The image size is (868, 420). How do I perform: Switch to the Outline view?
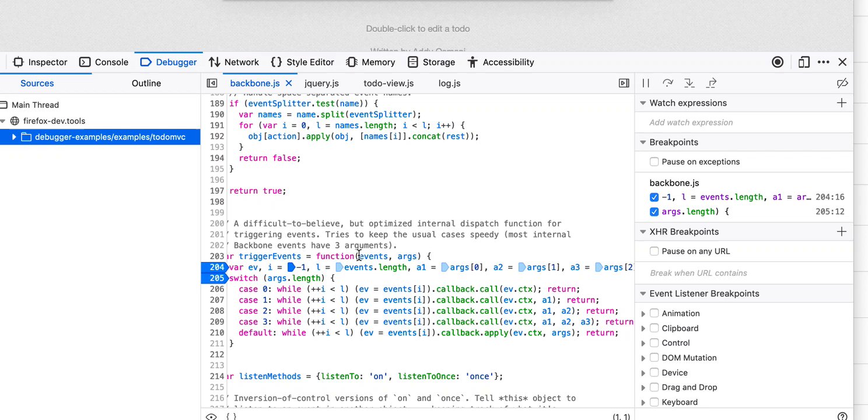[146, 83]
